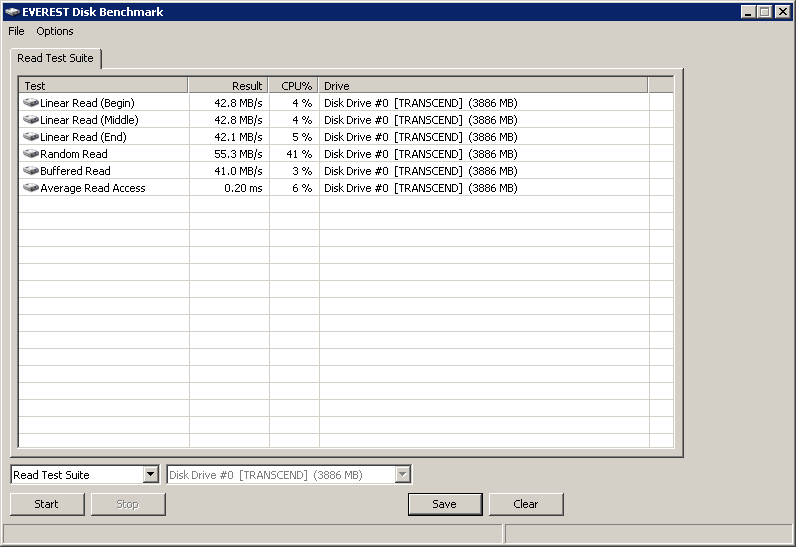Click the 6 % CPU value
The width and height of the screenshot is (796, 547).
tap(302, 188)
